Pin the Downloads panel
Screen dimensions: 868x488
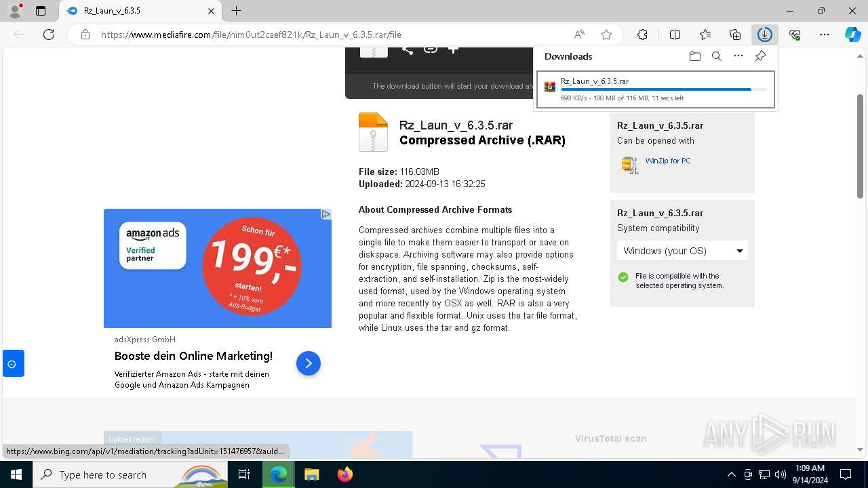760,56
